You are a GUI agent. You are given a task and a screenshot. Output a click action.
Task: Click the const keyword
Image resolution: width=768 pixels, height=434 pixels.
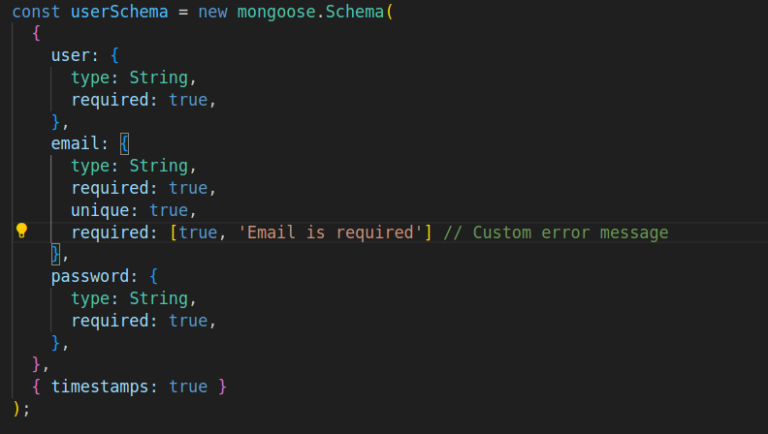click(36, 12)
